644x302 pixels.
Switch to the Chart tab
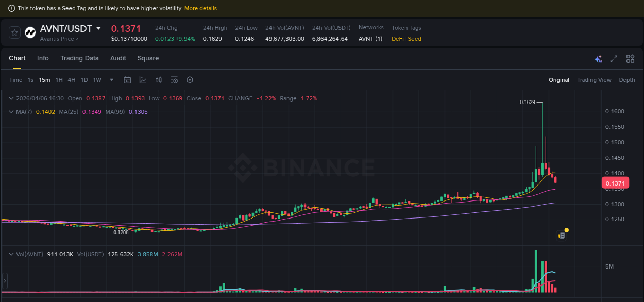click(17, 58)
